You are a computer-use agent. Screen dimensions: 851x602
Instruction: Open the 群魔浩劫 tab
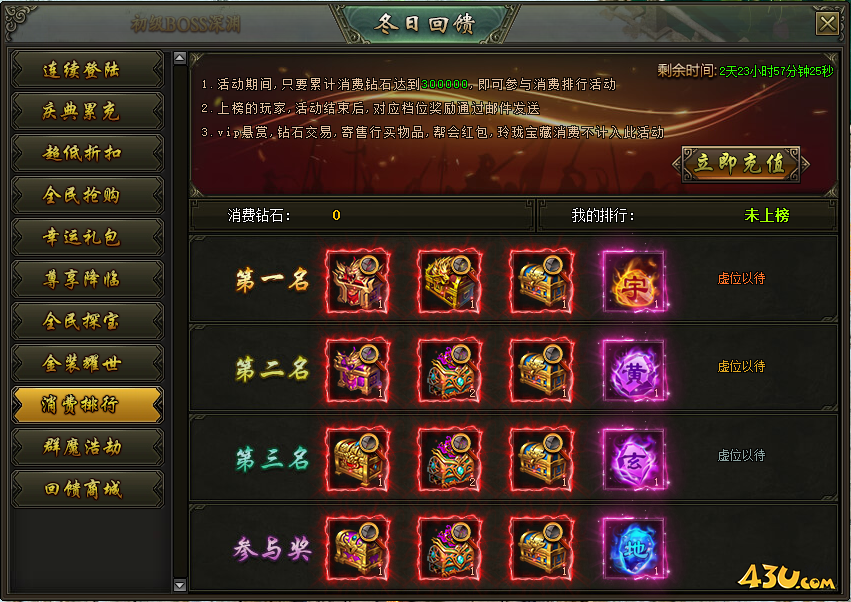click(x=87, y=447)
